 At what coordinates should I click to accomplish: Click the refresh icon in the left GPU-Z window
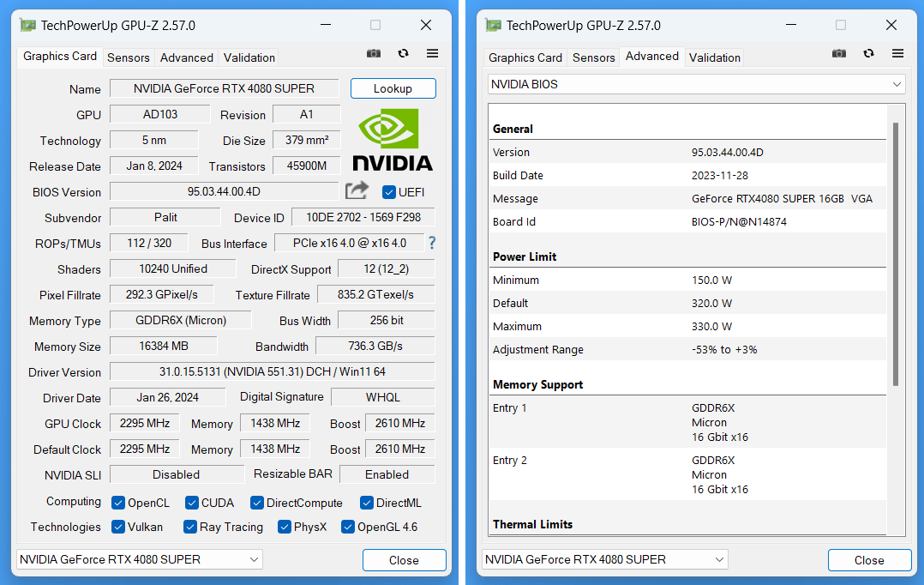pos(403,54)
